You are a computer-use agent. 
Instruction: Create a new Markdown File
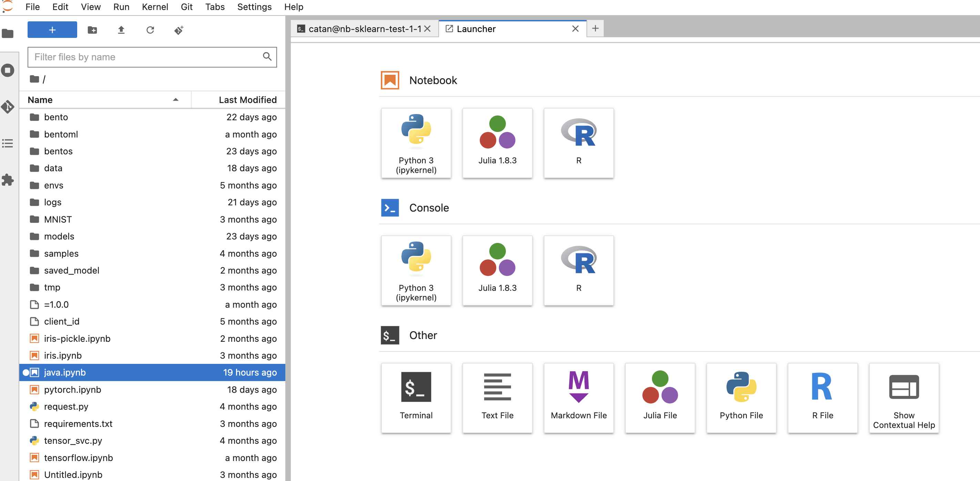click(578, 398)
